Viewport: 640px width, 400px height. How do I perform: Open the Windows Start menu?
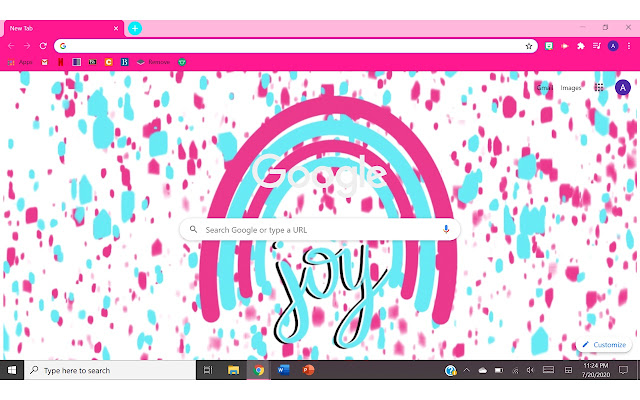(12, 370)
